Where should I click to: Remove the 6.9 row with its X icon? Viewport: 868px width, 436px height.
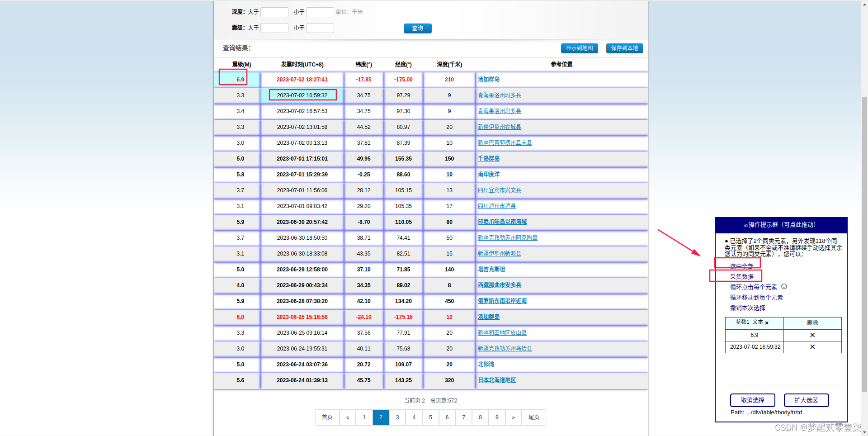tap(812, 335)
